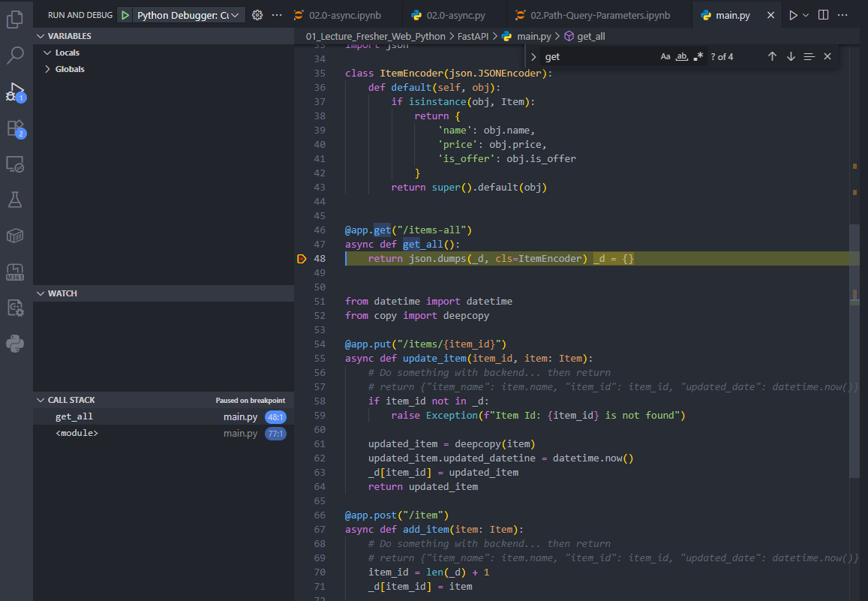Screen dimensions: 868x601
Task: Close the main.py tab
Action: tap(770, 16)
